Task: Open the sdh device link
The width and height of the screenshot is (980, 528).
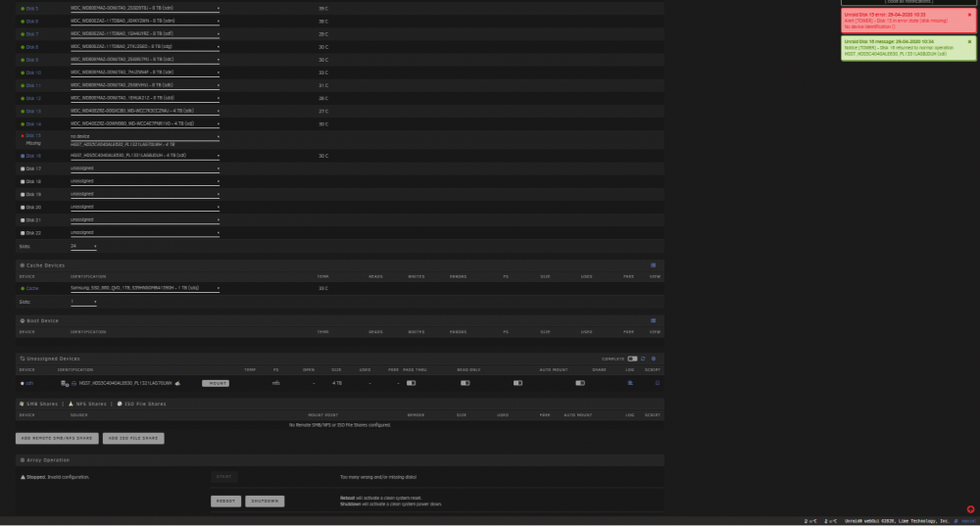Action: click(29, 384)
